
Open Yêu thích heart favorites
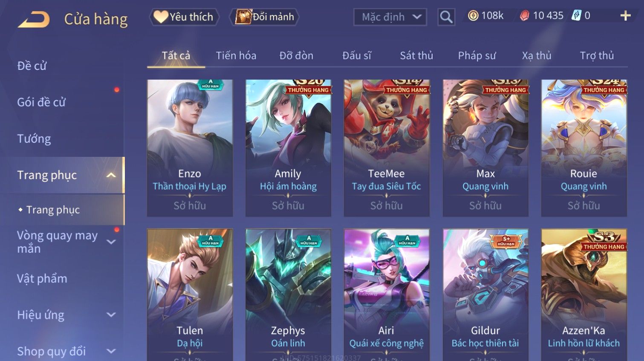click(x=184, y=17)
